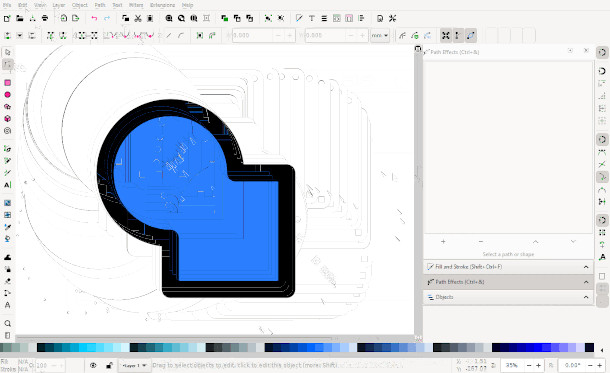
Task: Paste from clipboard icon
Action: 150,18
